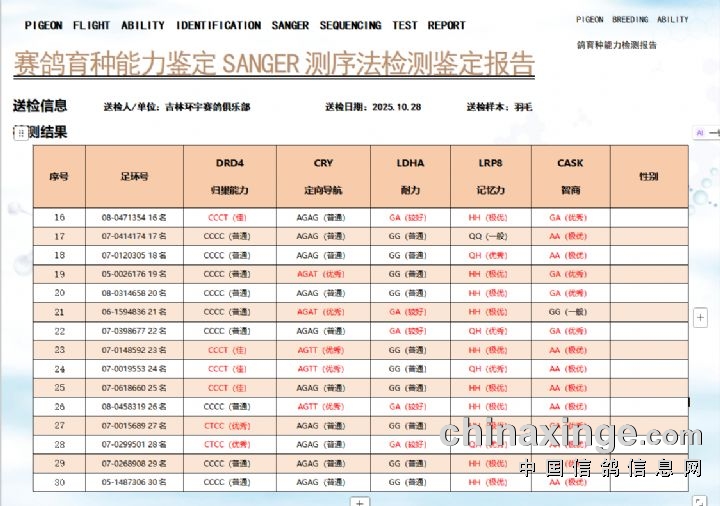Click the LDHA column header cell
Viewport: 720px width, 506px height.
(408, 175)
